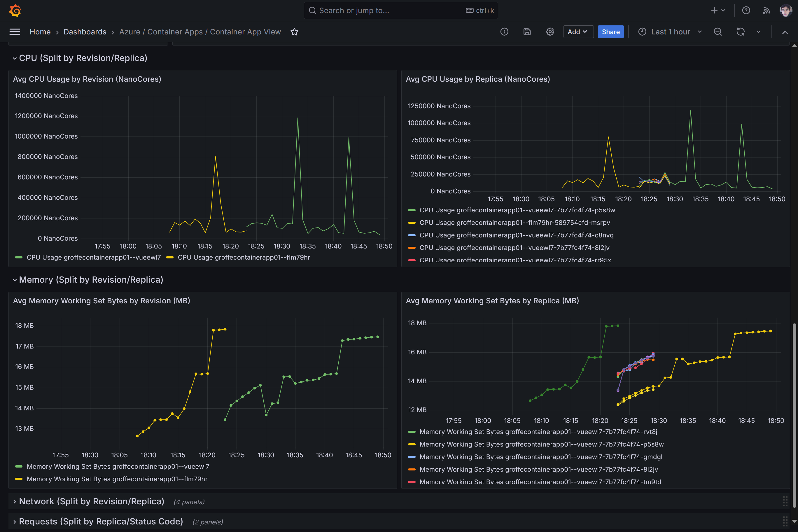
Task: Open the hamburger navigation menu
Action: 15,32
